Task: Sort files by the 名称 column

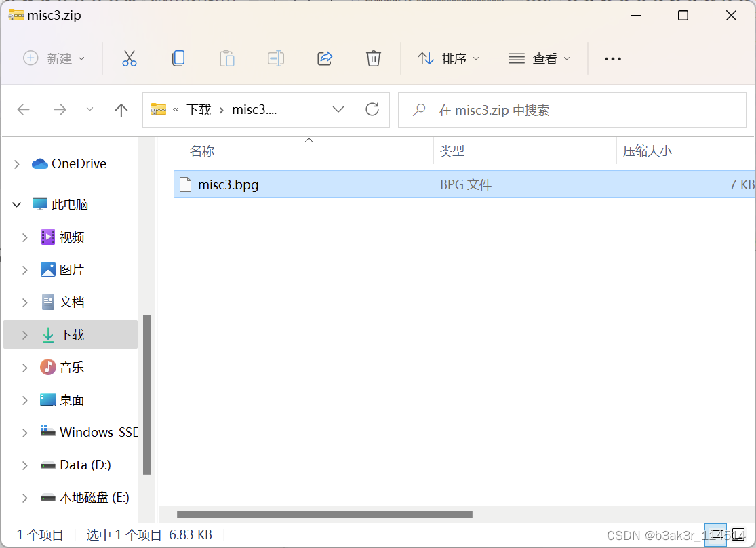Action: [x=202, y=151]
